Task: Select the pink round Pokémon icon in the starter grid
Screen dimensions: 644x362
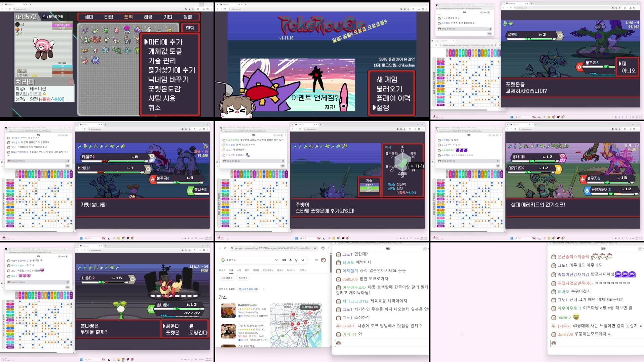Action: pyautogui.click(x=116, y=30)
